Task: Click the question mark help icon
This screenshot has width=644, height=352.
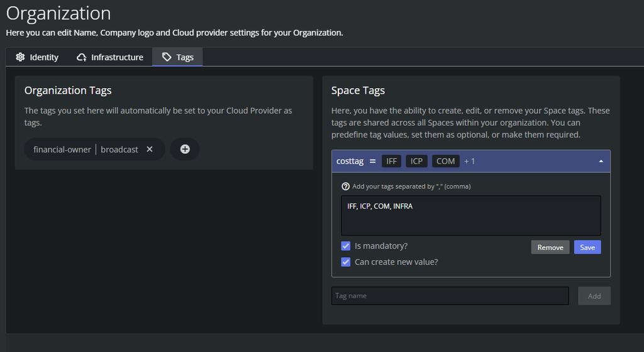Action: click(x=345, y=186)
